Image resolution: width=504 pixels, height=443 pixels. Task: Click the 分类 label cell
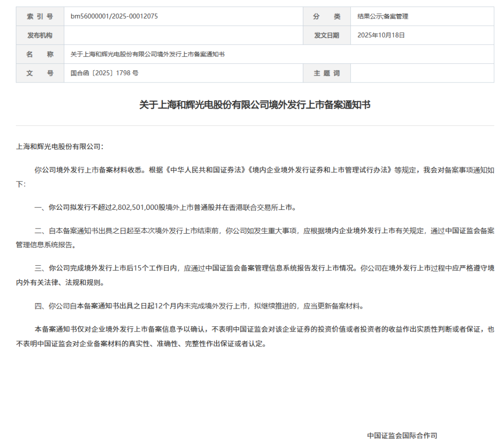(x=327, y=16)
